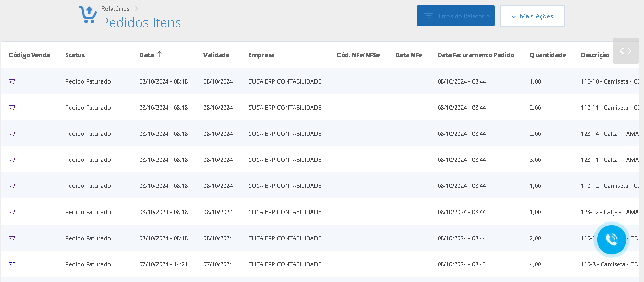
Task: Click description 123-12 - Calça
Action: click(x=610, y=212)
